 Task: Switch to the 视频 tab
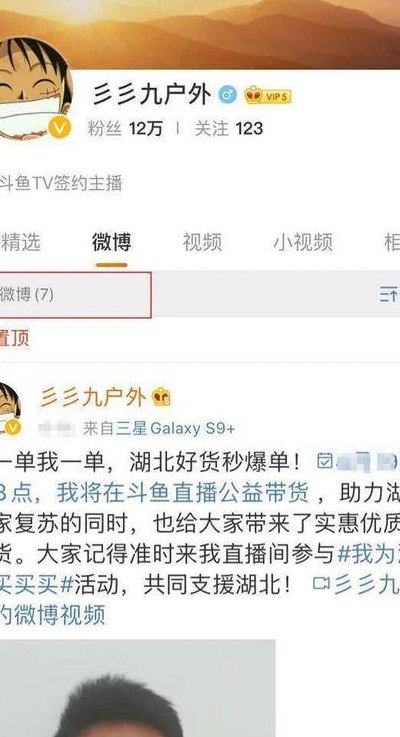[202, 242]
